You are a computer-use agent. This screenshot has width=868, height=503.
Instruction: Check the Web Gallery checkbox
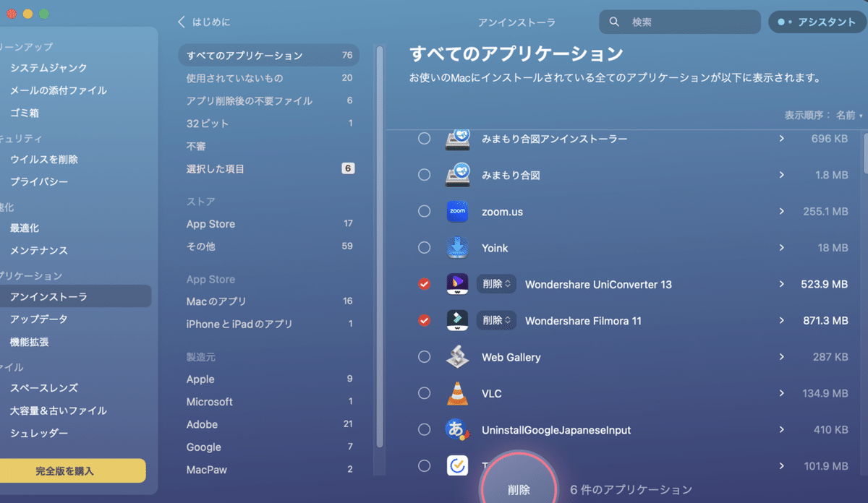pos(425,357)
